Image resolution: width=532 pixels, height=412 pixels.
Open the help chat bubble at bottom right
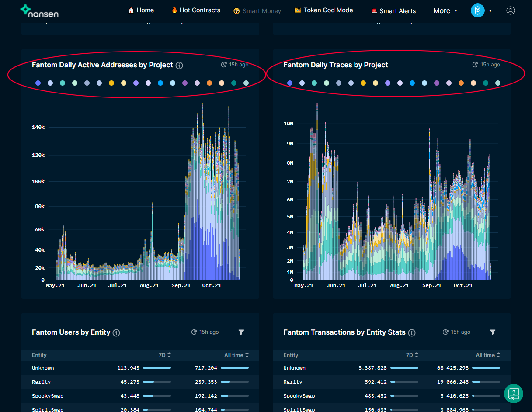tap(514, 394)
